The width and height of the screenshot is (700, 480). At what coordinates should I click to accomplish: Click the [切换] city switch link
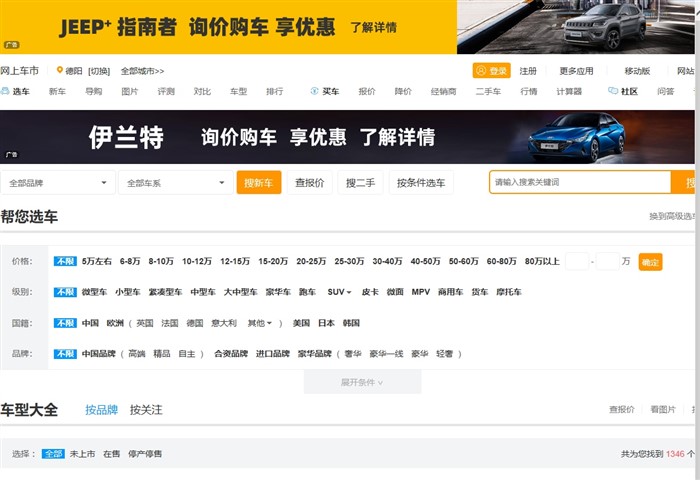(x=99, y=71)
